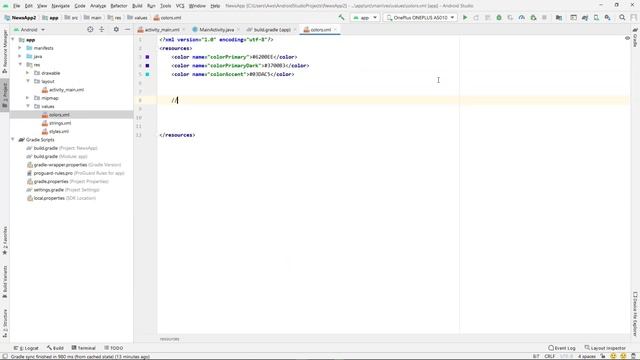Viewport: 640px width, 360px height.
Task: Click the colorPrimaryDark gutter color swatch
Action: (x=147, y=66)
